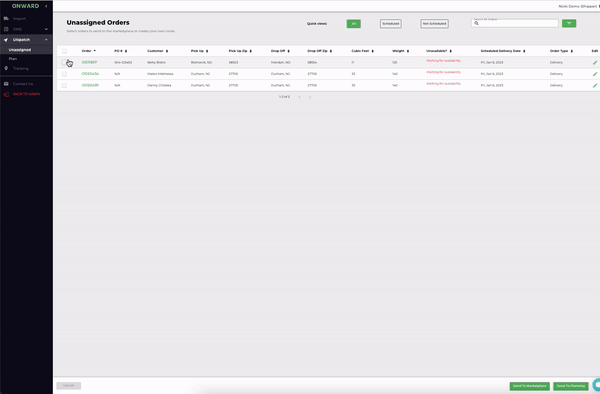Sort by Order column arrow
The height and width of the screenshot is (394, 600).
pyautogui.click(x=95, y=51)
